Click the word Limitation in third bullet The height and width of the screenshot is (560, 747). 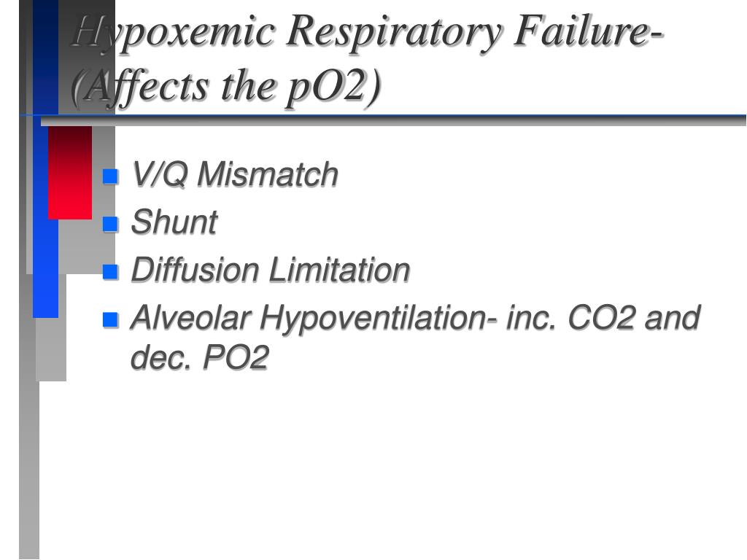(x=339, y=270)
